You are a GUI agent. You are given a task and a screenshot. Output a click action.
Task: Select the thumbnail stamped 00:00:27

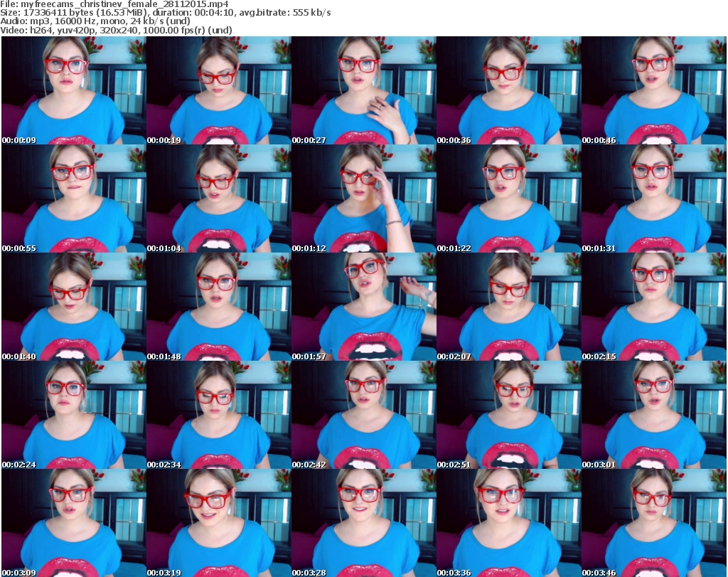tap(363, 90)
